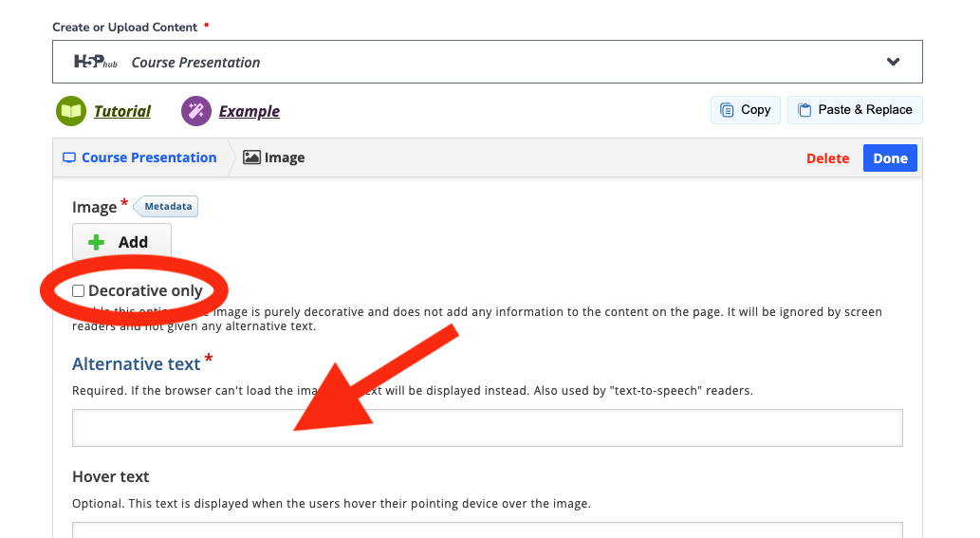Expand the Course Presentation content type dropdown
The width and height of the screenshot is (980, 538).
488,62
